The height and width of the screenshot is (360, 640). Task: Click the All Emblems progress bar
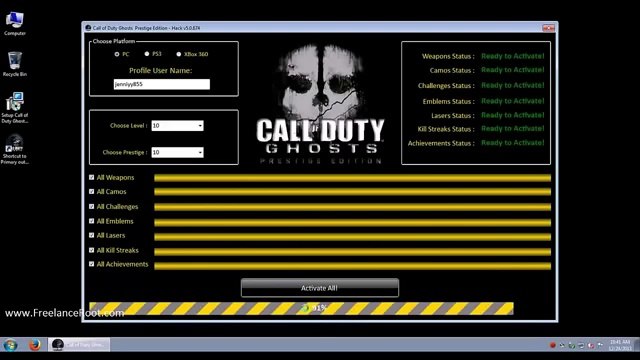pyautogui.click(x=353, y=222)
